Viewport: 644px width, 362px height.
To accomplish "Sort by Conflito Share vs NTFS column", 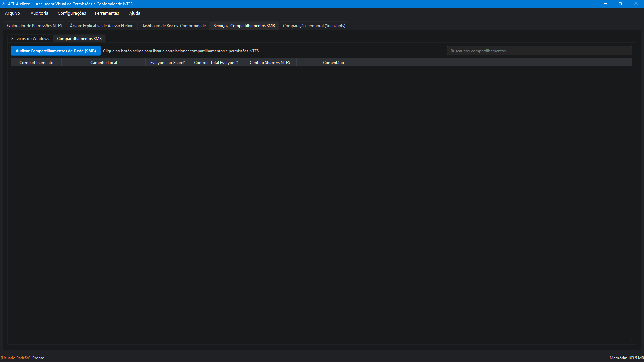I will (x=270, y=63).
